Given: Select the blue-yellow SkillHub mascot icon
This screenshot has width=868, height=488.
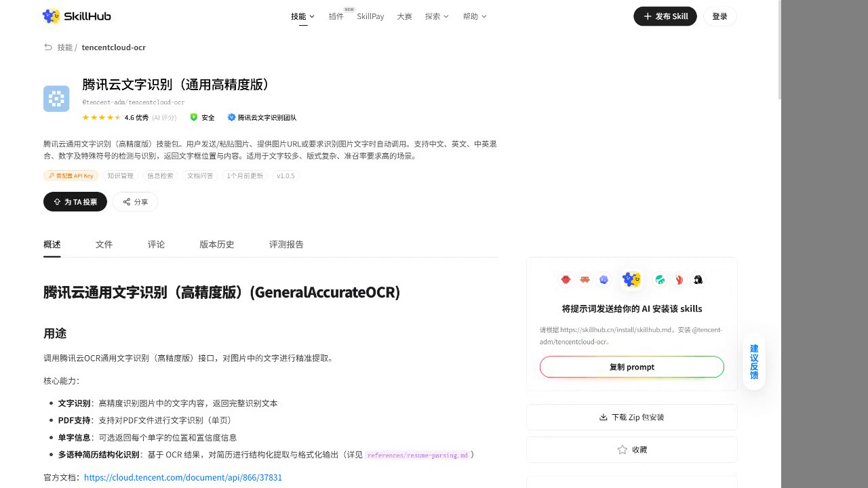Looking at the screenshot, I should 631,279.
